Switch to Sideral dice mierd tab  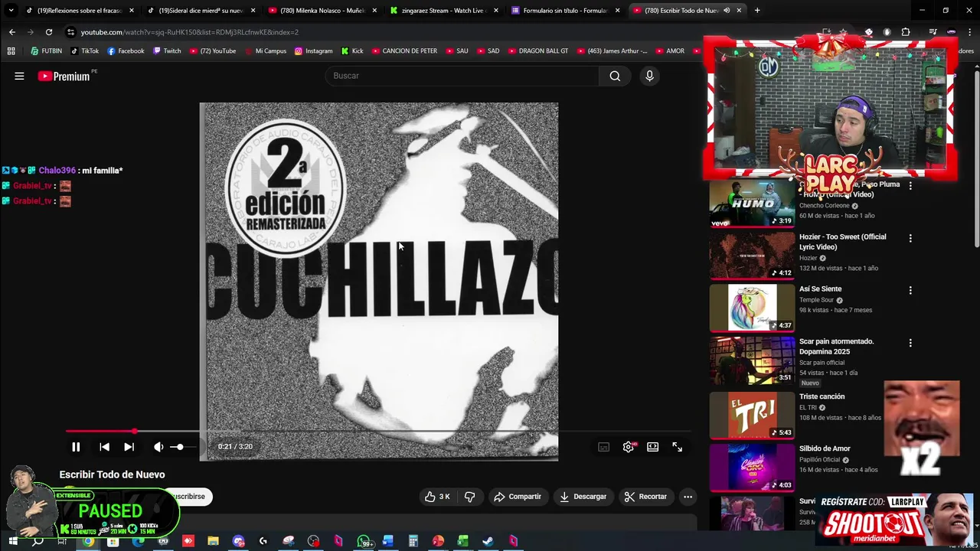(201, 11)
